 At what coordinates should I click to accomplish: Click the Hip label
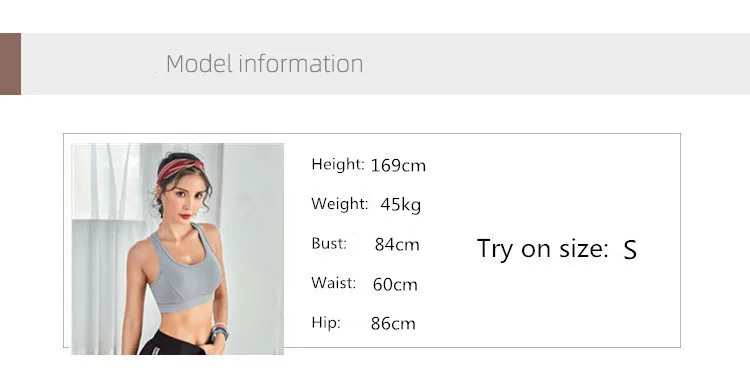(x=326, y=323)
